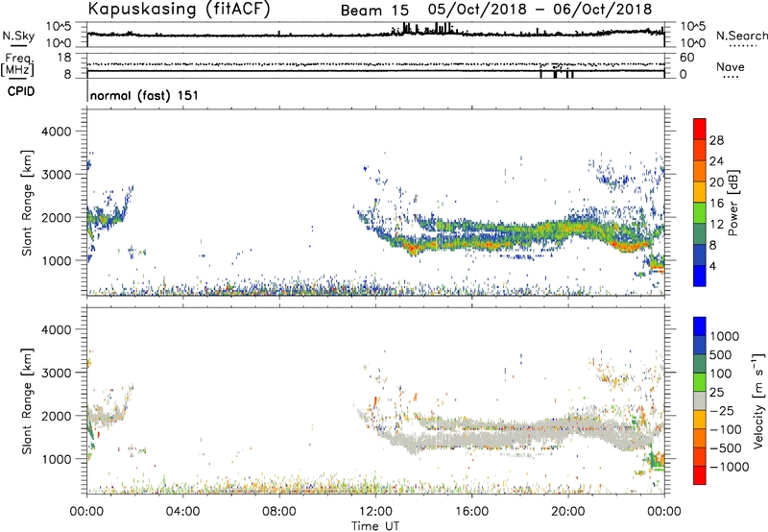Click the '16:00' time axis tick label
This screenshot has height=532, width=768.
[471, 512]
